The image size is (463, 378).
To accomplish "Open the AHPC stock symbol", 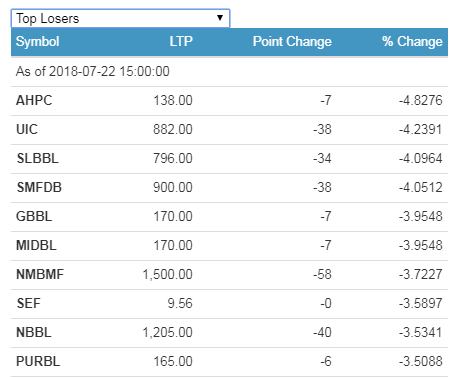I will click(x=34, y=100).
